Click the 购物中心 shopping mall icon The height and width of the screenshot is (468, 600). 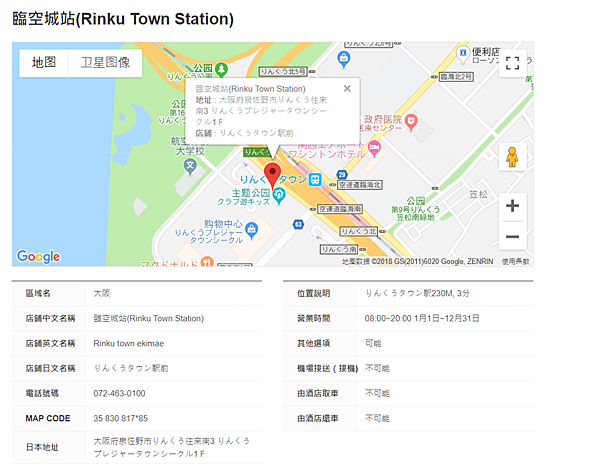click(251, 230)
